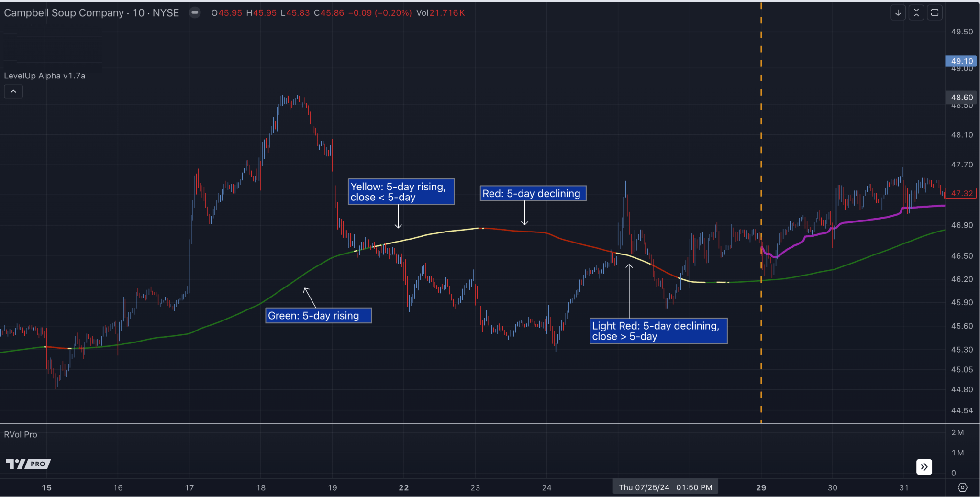Click the 49.10 blue price label

tap(961, 61)
